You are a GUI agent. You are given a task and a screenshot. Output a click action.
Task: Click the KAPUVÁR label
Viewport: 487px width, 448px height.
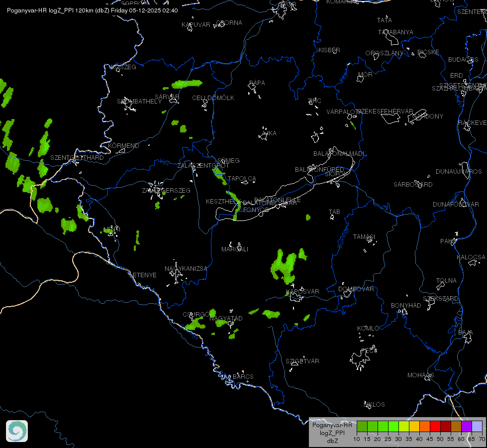click(x=196, y=25)
